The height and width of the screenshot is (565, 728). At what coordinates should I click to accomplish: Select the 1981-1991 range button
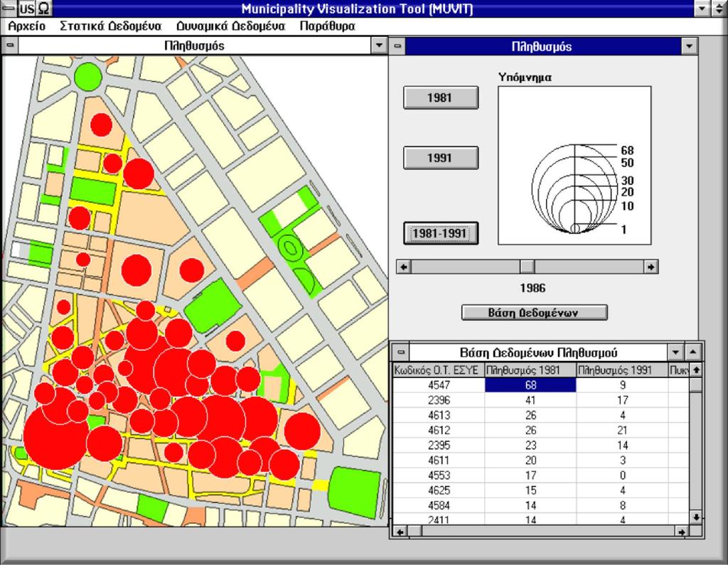point(441,233)
